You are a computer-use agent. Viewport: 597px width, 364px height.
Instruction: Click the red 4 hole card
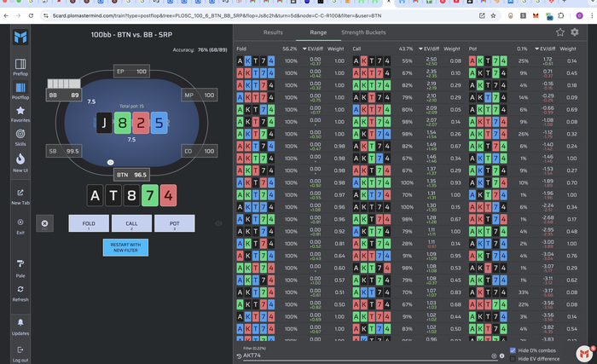point(168,195)
